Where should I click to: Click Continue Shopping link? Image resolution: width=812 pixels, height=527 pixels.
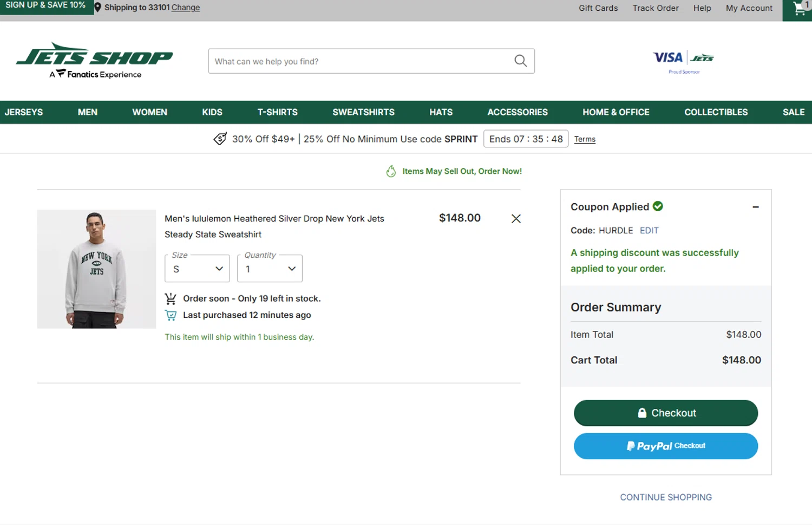click(x=666, y=497)
